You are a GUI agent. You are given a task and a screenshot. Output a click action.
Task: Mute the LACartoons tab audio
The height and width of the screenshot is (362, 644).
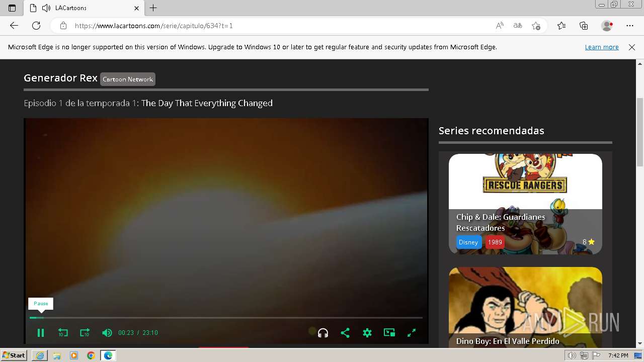46,8
